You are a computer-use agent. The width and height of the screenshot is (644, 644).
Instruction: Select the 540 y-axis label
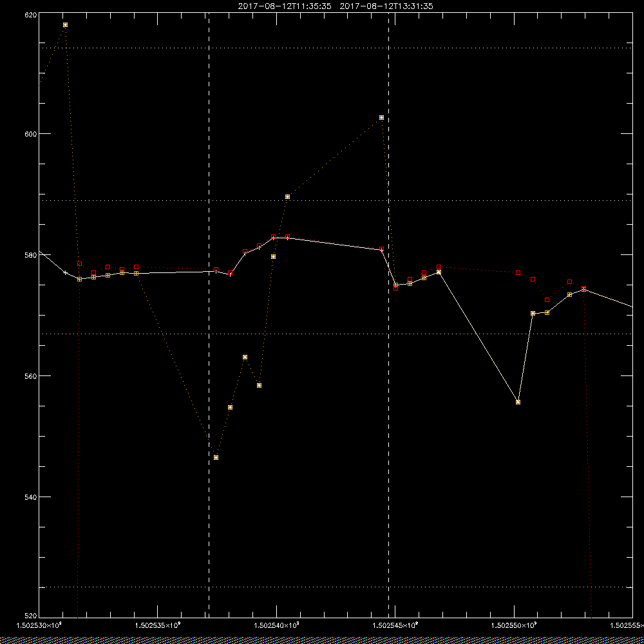pos(31,497)
